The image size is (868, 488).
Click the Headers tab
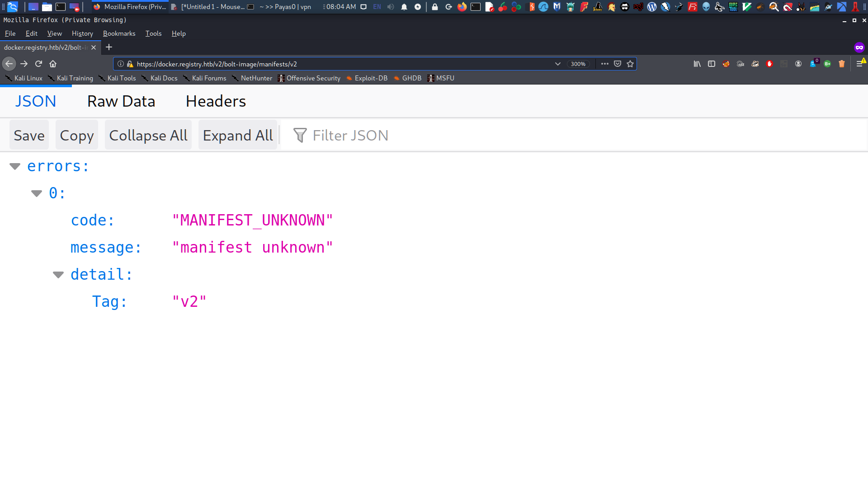tap(216, 100)
